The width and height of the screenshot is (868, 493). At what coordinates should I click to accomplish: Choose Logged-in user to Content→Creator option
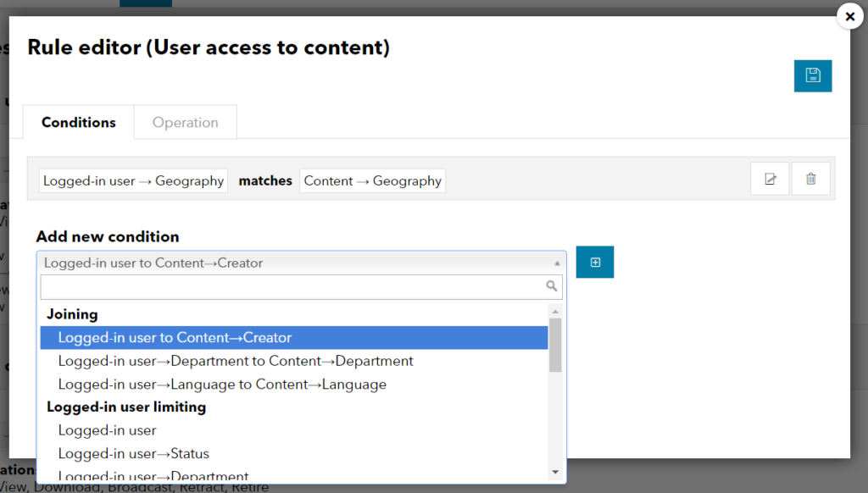[x=294, y=337]
